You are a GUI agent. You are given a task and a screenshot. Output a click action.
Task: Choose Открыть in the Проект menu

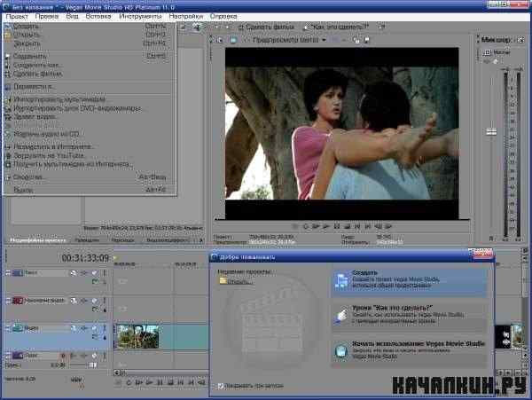point(90,35)
